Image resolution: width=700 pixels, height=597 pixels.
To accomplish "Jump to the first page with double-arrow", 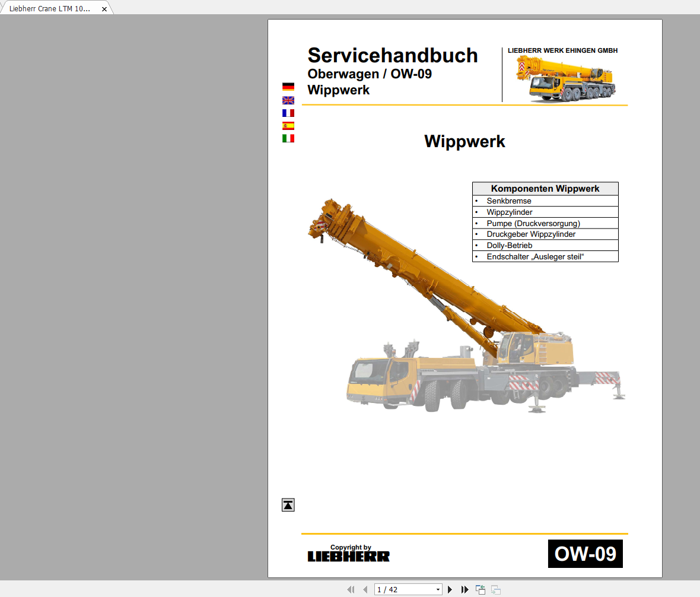I will tap(351, 589).
